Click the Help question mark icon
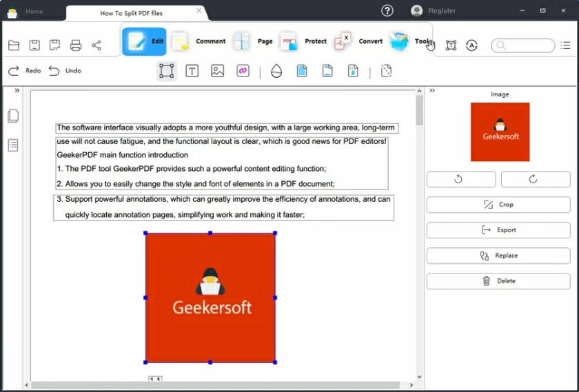 387,11
